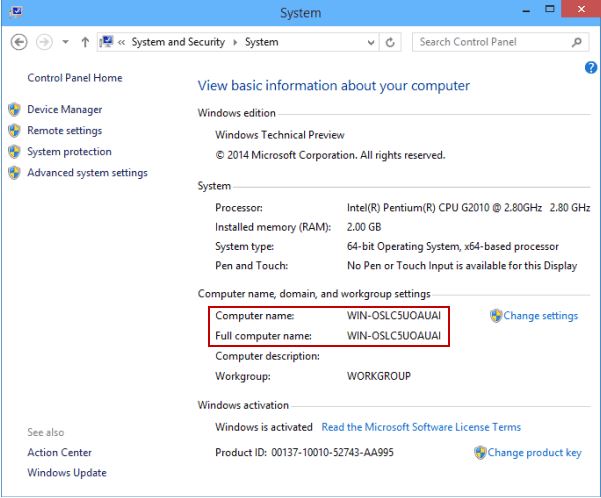Screen dimensions: 601x498
Task: Open Windows Update under See also
Action: coord(67,473)
